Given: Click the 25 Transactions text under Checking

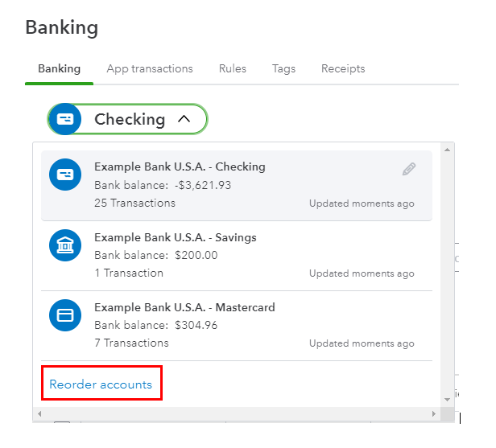Looking at the screenshot, I should coord(134,203).
